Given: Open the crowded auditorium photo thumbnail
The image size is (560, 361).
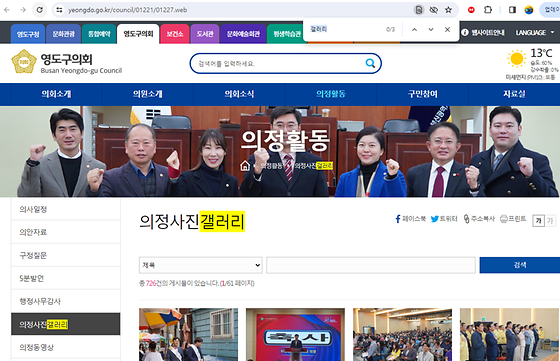Looking at the screenshot, I should coord(402,335).
